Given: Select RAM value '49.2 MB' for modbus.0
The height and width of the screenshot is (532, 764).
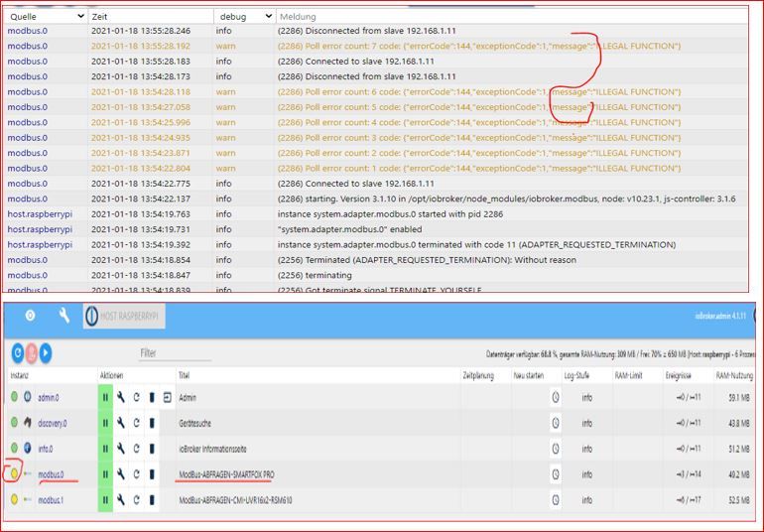Looking at the screenshot, I should click(739, 474).
